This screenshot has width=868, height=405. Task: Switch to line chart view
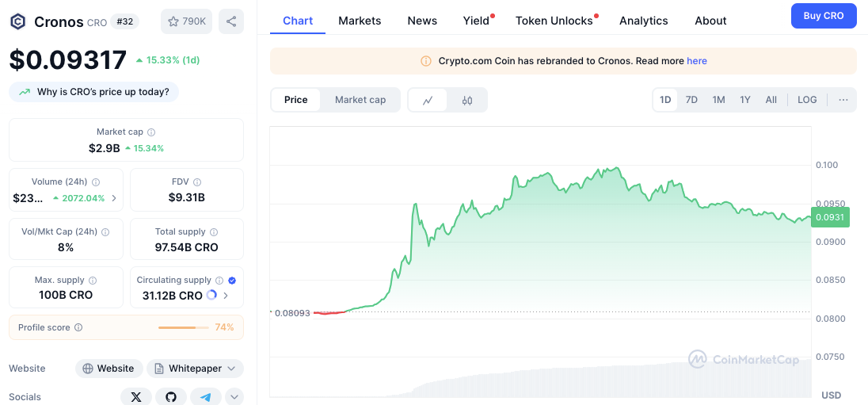(428, 101)
